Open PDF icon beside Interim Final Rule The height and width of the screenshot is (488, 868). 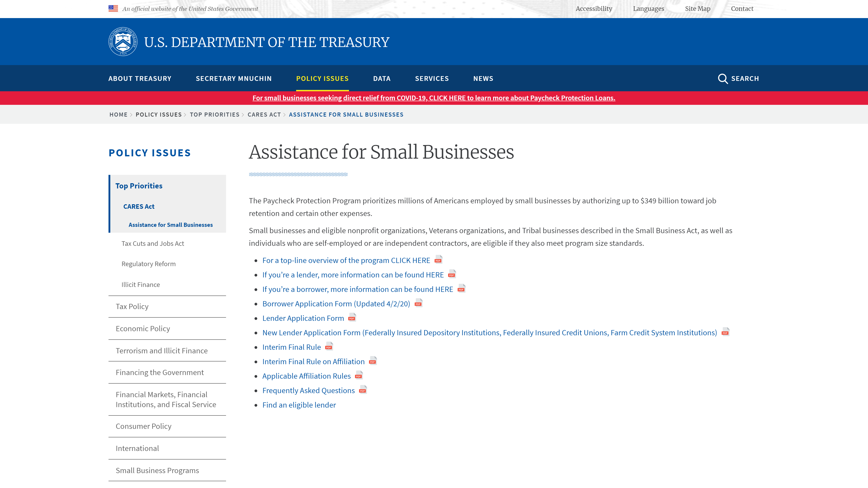[329, 347]
